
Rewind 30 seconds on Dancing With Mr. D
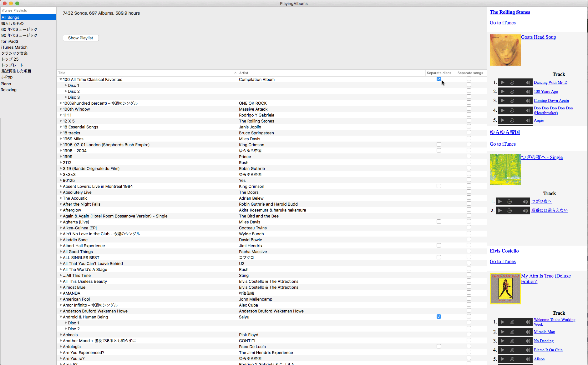click(x=512, y=82)
